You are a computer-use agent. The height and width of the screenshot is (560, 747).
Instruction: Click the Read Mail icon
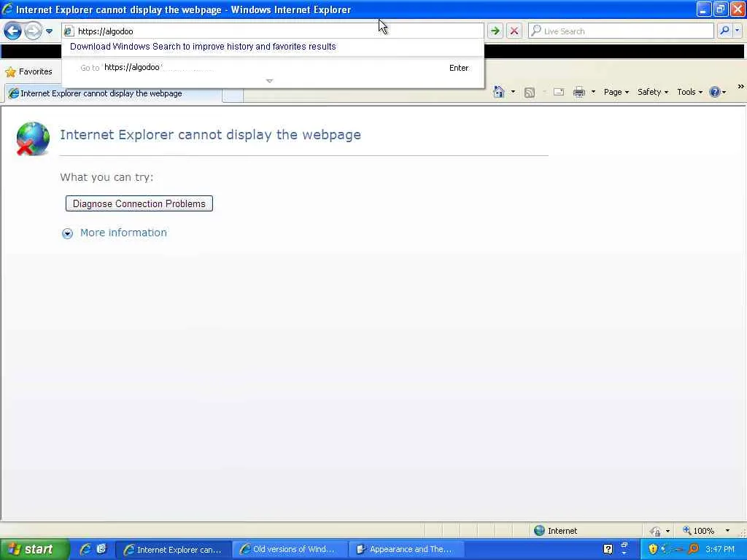pyautogui.click(x=559, y=92)
